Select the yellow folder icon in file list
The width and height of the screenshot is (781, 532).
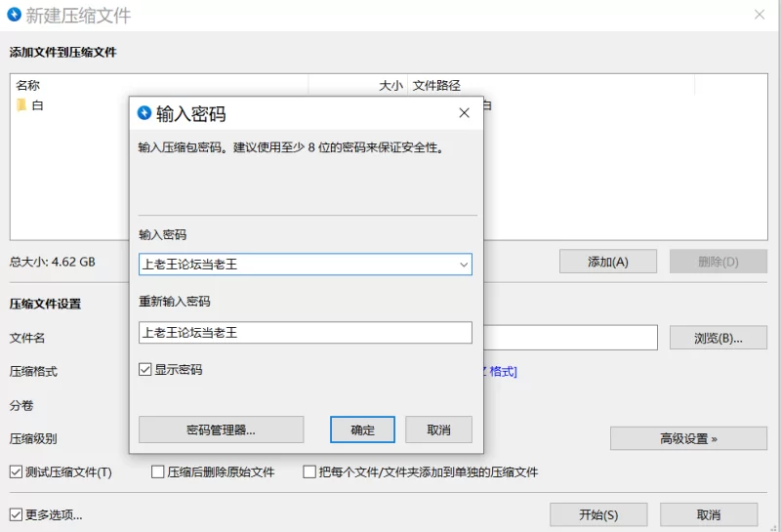[x=21, y=104]
